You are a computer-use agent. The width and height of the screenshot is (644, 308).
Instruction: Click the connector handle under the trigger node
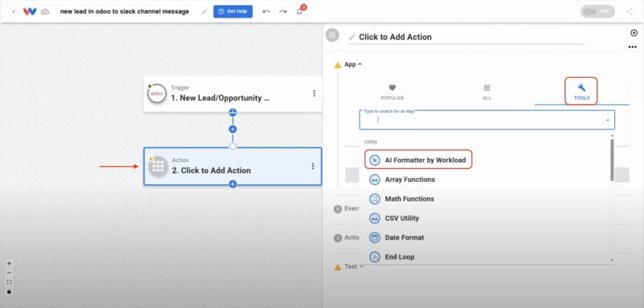(233, 113)
